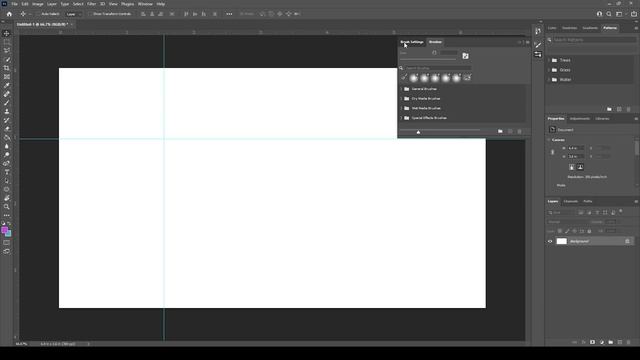Select the Horizontal Type tool

pyautogui.click(x=7, y=172)
